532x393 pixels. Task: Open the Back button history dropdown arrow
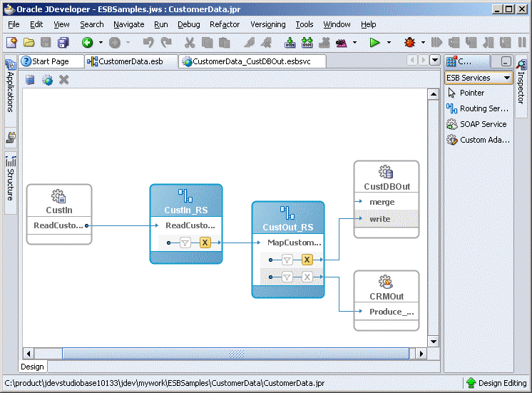coord(101,43)
